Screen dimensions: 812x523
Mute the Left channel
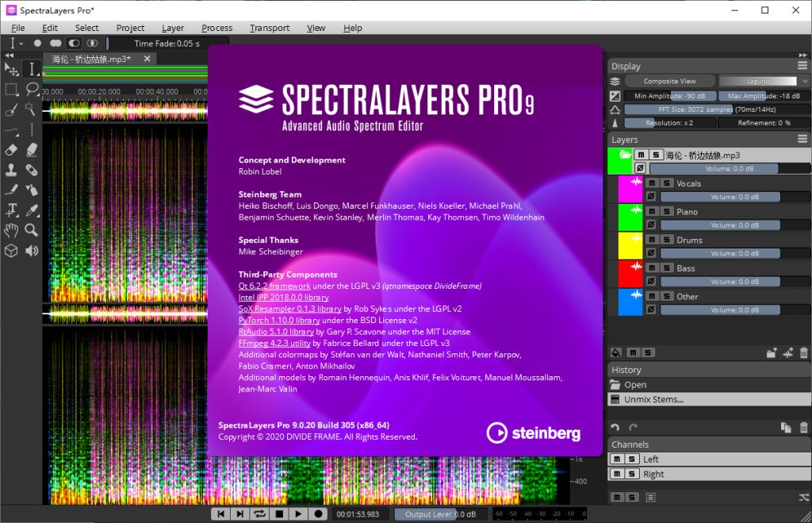tap(617, 460)
